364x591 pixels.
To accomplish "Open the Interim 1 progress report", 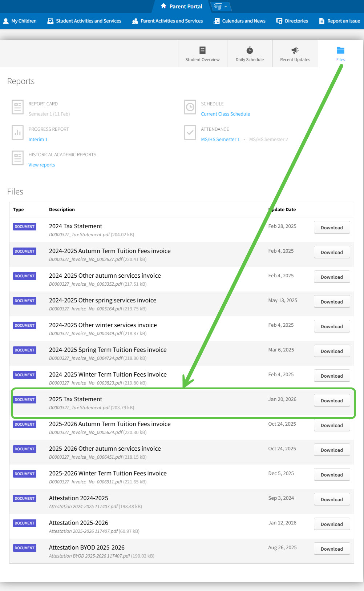I will pyautogui.click(x=38, y=139).
